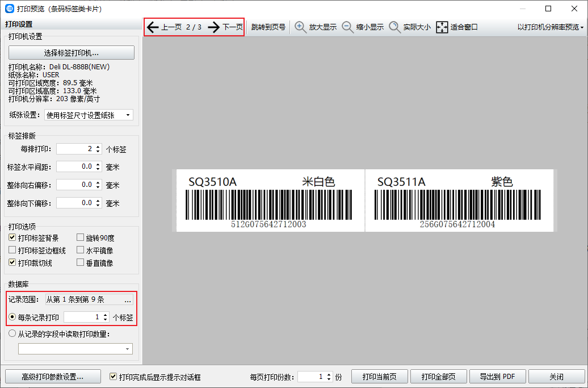This screenshot has height=388, width=588.
Task: Open printer resolution preview dropdown
Action: coord(551,27)
